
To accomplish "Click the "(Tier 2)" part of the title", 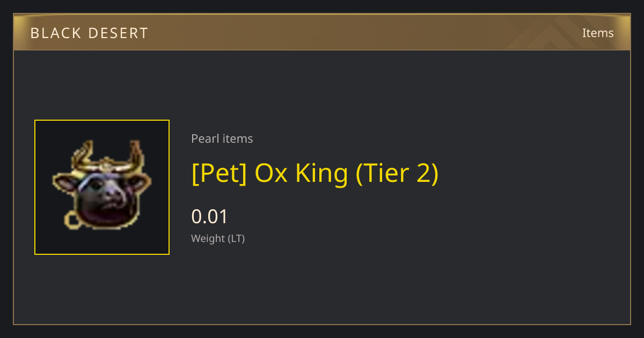I will (397, 173).
